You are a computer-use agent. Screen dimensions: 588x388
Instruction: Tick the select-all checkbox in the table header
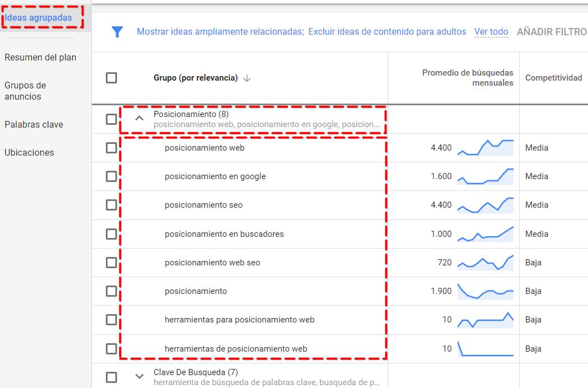[111, 78]
